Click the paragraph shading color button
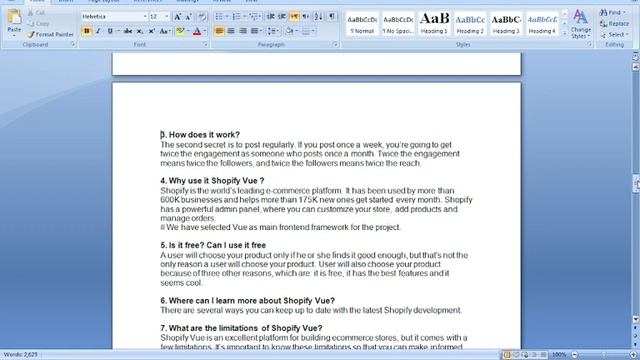Screen dimensions: 640x360 [x=289, y=31]
